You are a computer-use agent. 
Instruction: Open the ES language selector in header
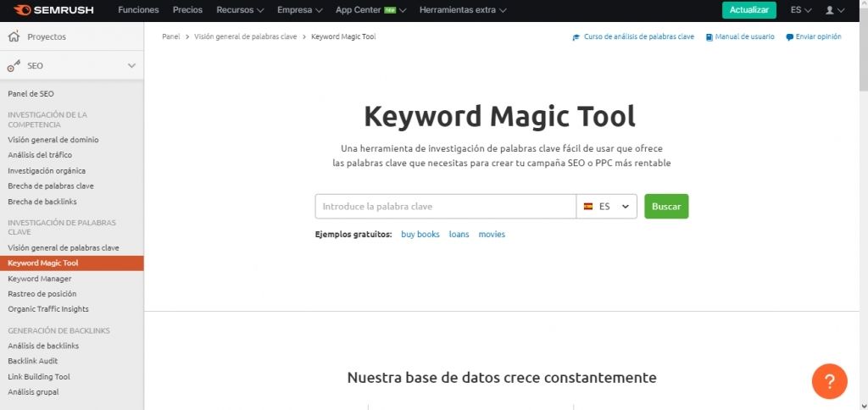click(x=801, y=10)
